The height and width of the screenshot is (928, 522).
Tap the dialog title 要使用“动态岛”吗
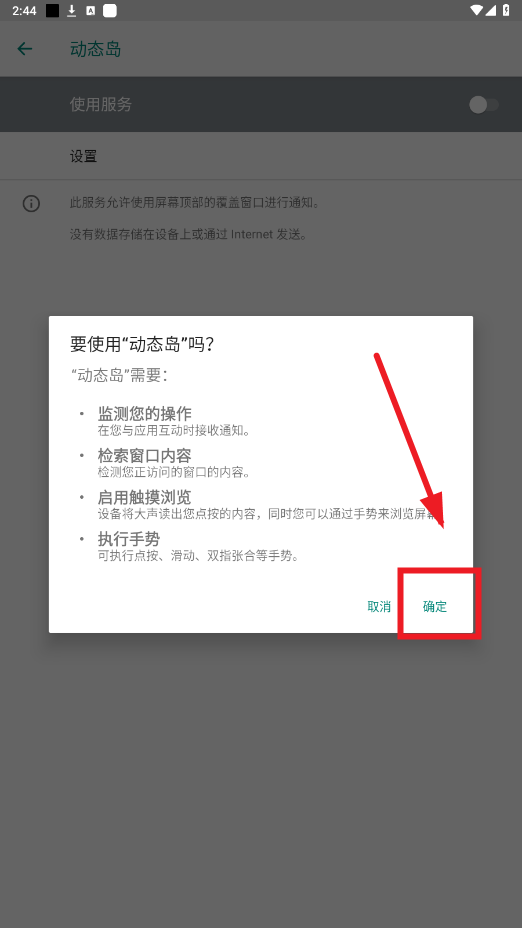coord(142,344)
